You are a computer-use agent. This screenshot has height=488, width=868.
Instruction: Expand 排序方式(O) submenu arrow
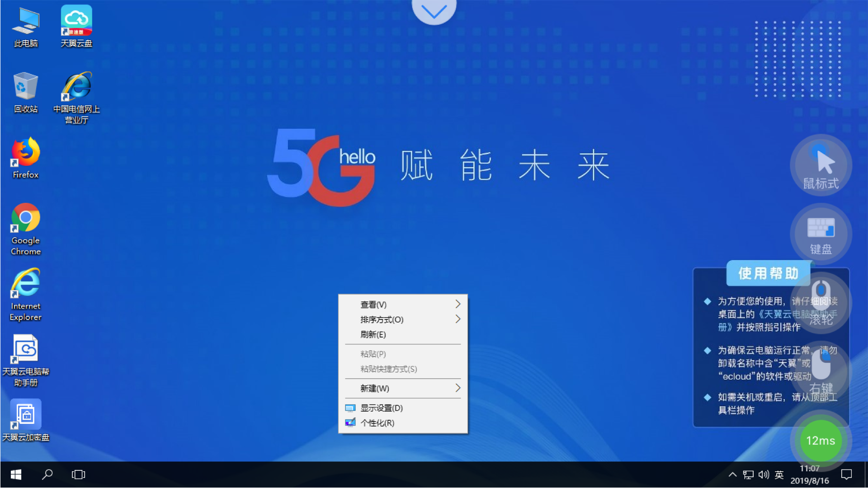tap(458, 319)
